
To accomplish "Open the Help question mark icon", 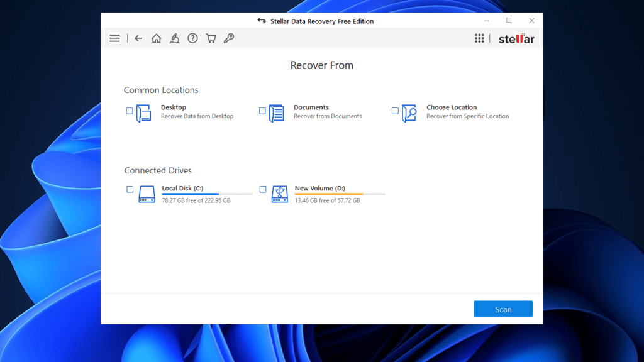I will pos(192,38).
